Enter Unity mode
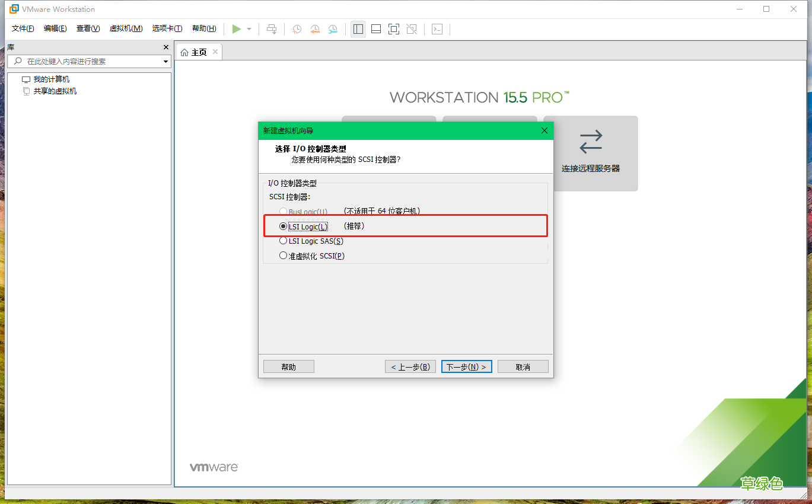This screenshot has height=504, width=812. [x=412, y=28]
